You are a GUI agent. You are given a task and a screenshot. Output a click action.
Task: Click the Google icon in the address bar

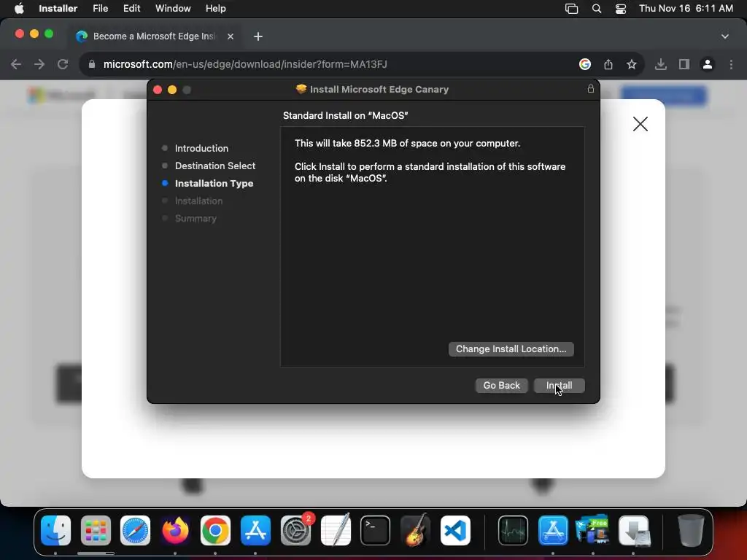click(x=584, y=64)
